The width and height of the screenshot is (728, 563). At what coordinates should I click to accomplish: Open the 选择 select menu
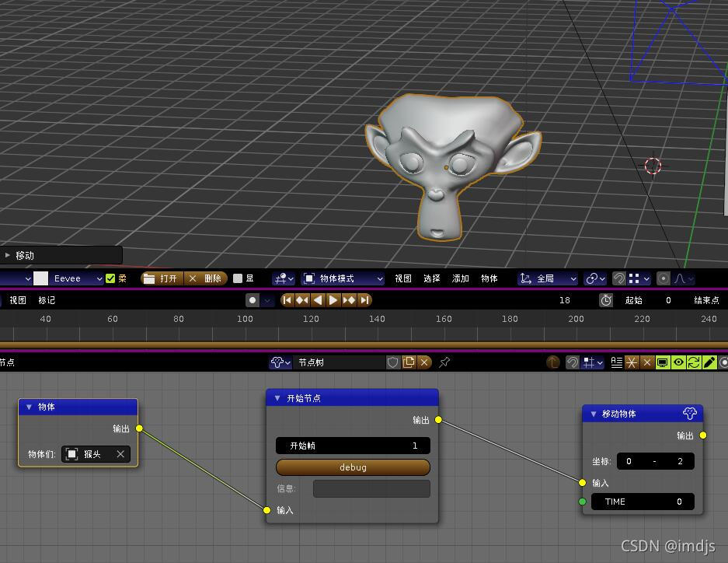[432, 278]
